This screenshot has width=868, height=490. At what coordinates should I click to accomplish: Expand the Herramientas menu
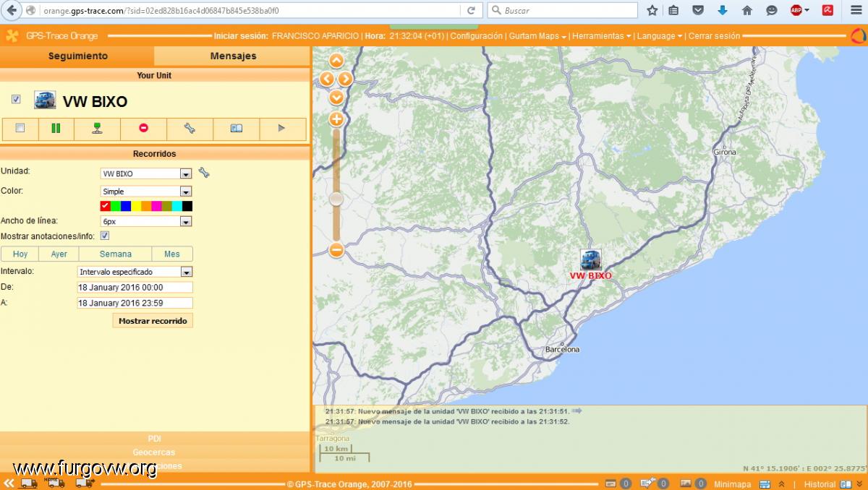602,35
